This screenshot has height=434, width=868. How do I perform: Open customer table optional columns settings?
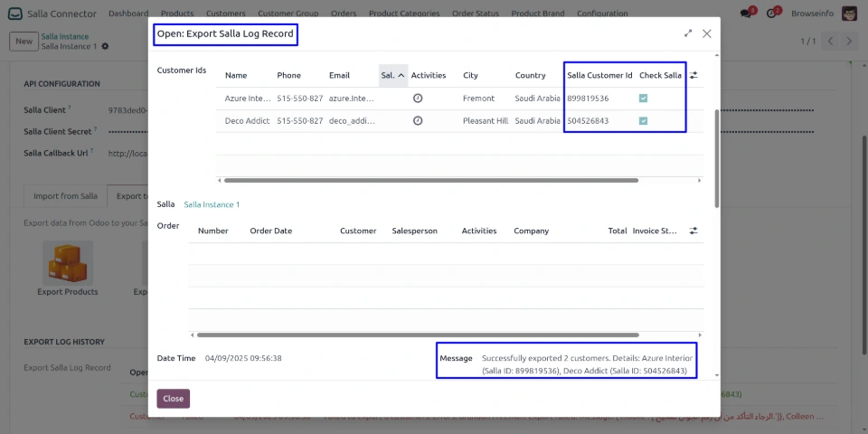(x=693, y=76)
